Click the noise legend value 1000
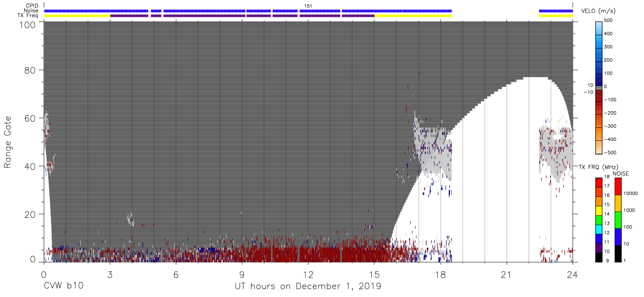 point(628,210)
